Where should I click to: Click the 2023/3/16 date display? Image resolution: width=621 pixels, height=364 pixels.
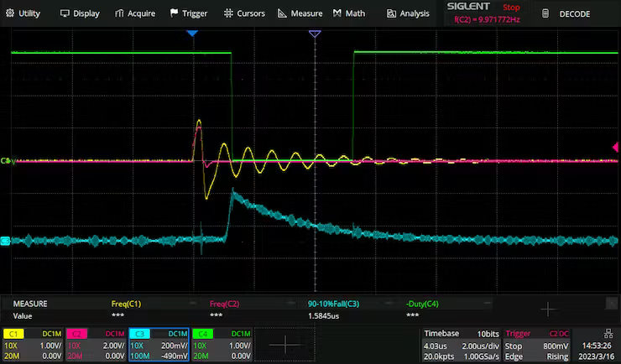point(596,356)
